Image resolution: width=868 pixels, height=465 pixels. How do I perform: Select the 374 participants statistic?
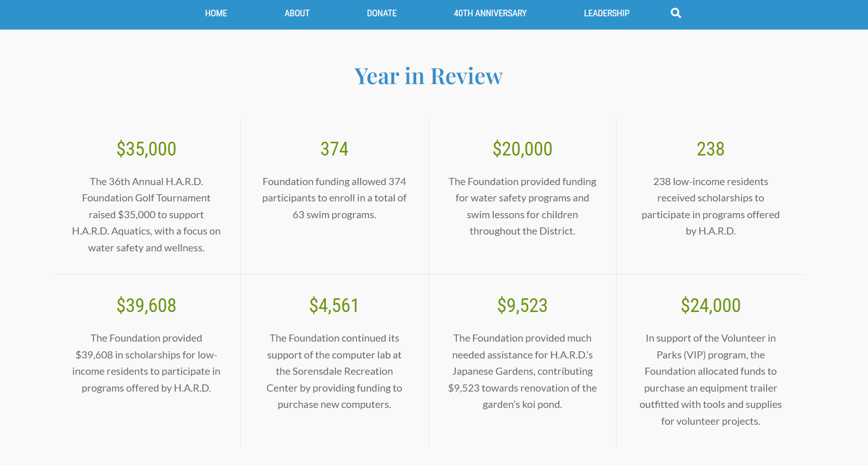click(x=334, y=149)
